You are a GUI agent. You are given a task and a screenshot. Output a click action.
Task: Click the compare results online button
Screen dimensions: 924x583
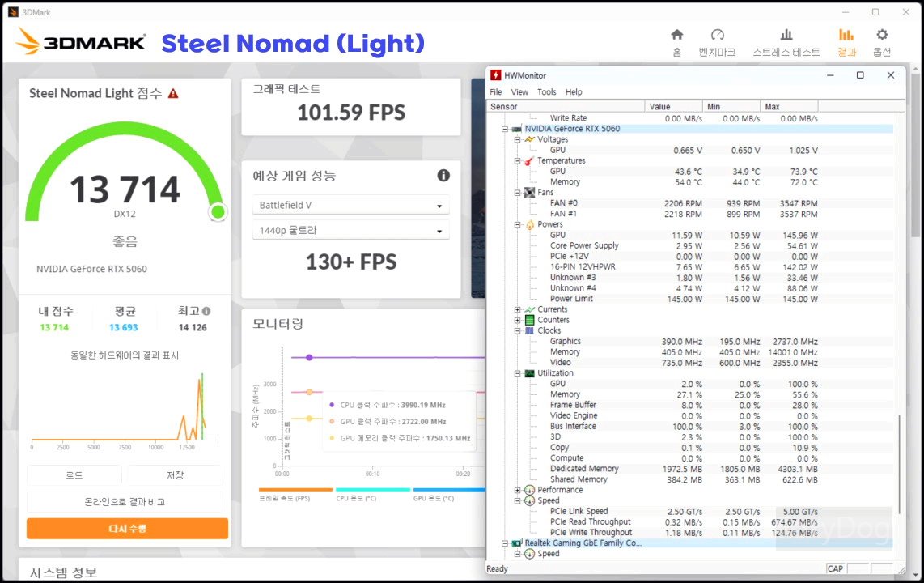point(125,502)
